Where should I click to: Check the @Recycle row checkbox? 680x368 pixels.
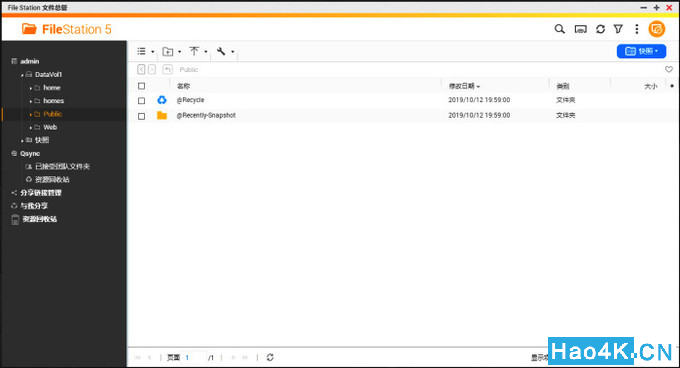tap(141, 101)
